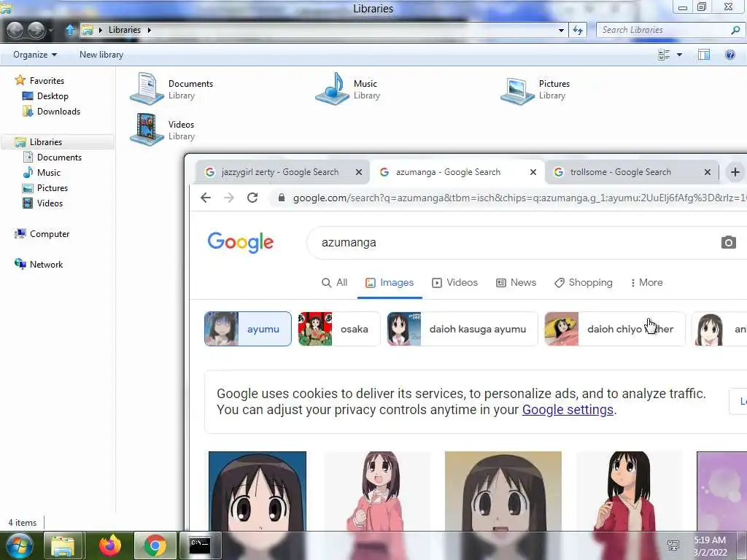Open Command Prompt from the taskbar
The image size is (747, 560).
(200, 545)
